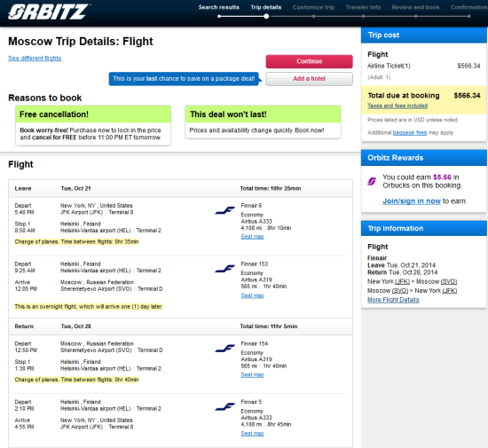Click Finnair logo beside Finnair 6 flight
Image resolution: width=488 pixels, height=448 pixels.
[224, 210]
